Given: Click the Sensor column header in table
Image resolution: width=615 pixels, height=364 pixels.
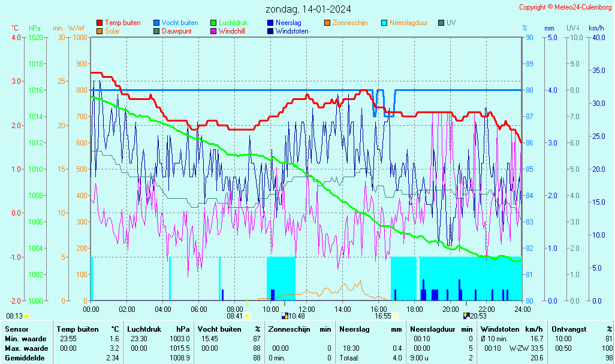Looking at the screenshot, I should (x=16, y=329).
